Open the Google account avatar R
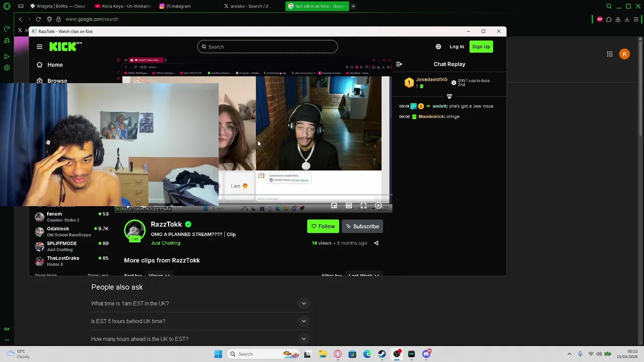Screen dimensions: 644x362 click(x=624, y=54)
